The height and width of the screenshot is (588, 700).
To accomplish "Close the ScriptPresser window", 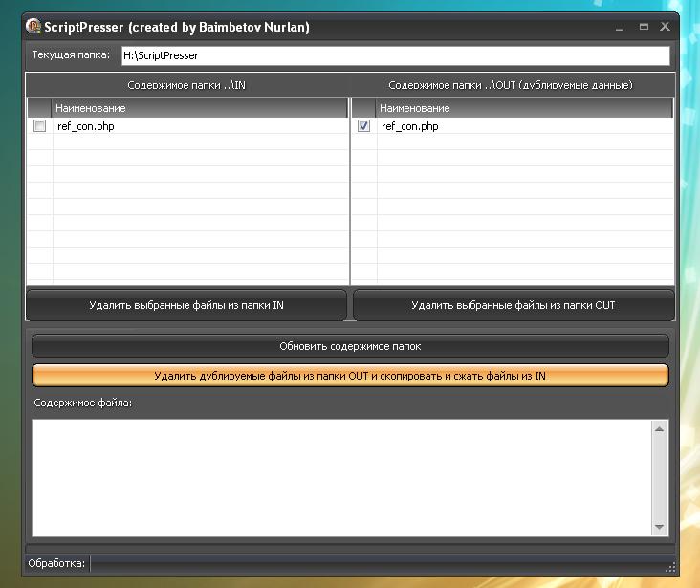I will [x=665, y=27].
